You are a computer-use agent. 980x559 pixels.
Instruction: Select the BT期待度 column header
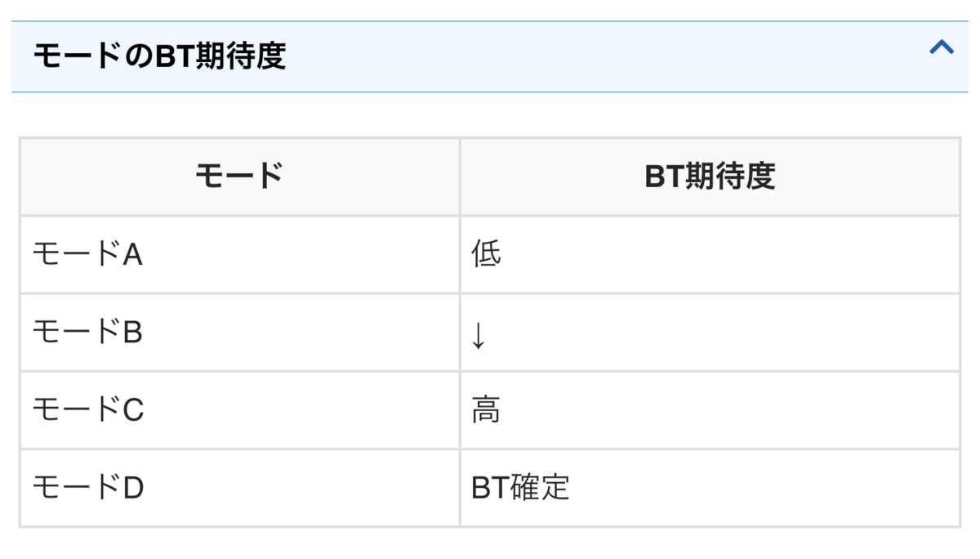(x=710, y=177)
